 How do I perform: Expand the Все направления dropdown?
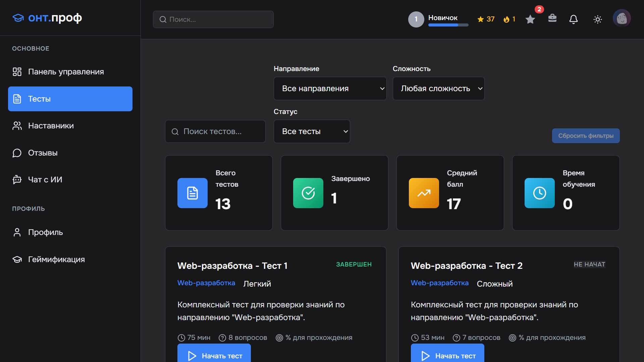coord(330,88)
